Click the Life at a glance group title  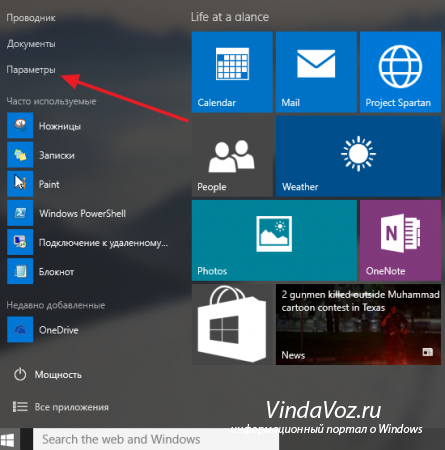pyautogui.click(x=230, y=17)
